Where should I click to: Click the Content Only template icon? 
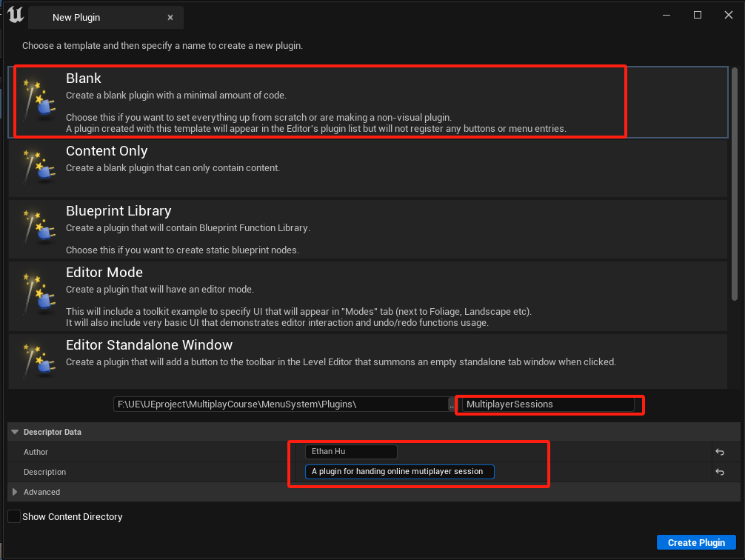tap(37, 168)
